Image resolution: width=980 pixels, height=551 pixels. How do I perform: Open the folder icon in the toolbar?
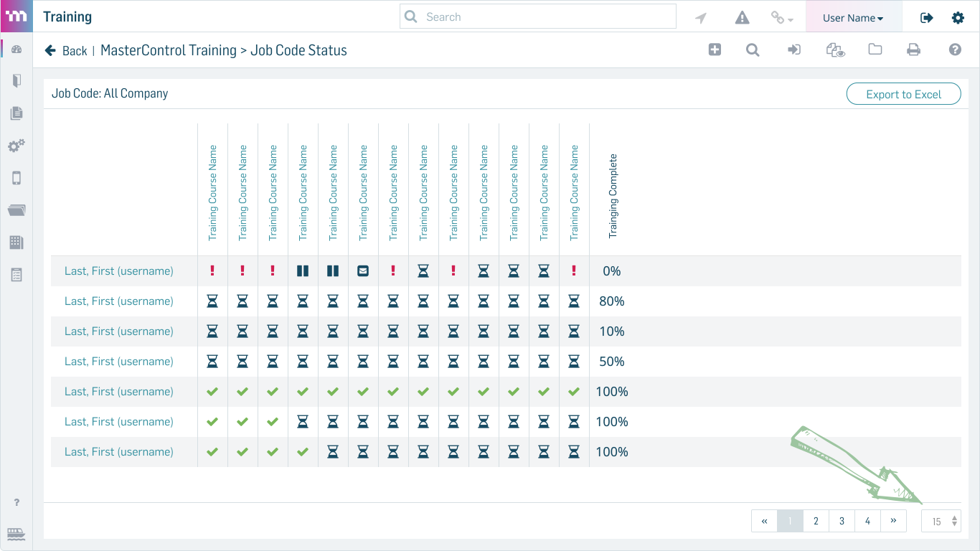click(x=875, y=50)
